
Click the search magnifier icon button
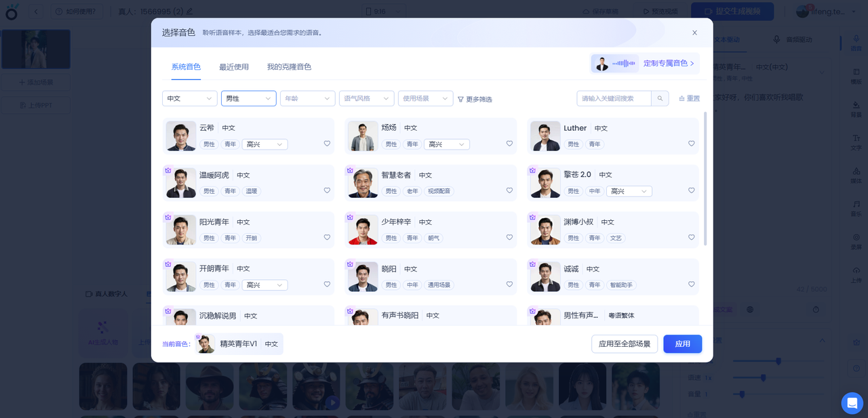(660, 99)
